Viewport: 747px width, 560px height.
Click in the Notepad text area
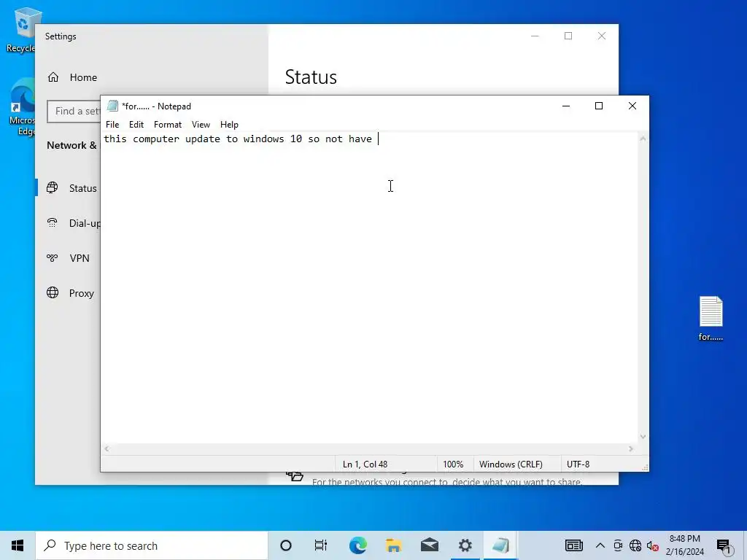point(370,288)
